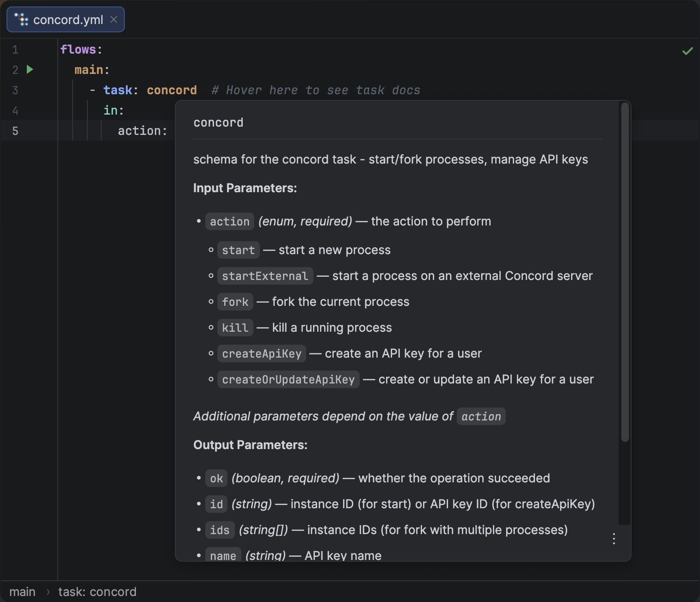This screenshot has height=602, width=700.
Task: Place cursor after action: on line 5
Action: (x=168, y=131)
